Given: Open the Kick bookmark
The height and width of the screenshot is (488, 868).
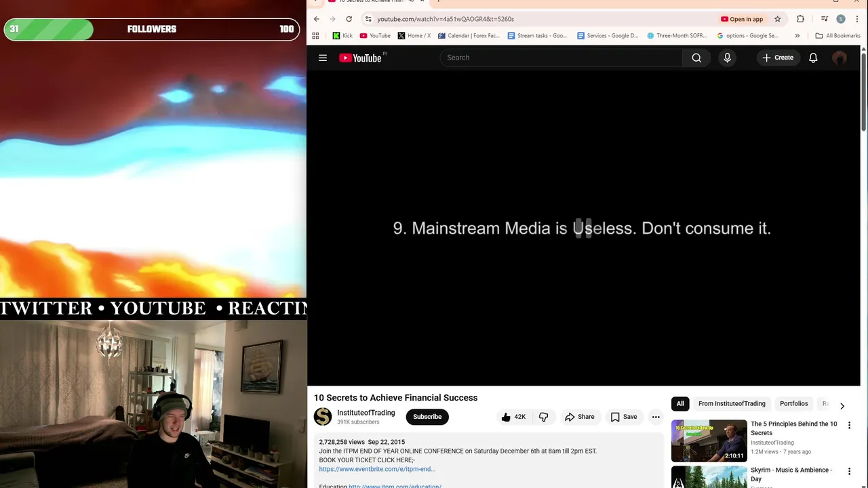Looking at the screenshot, I should (342, 35).
